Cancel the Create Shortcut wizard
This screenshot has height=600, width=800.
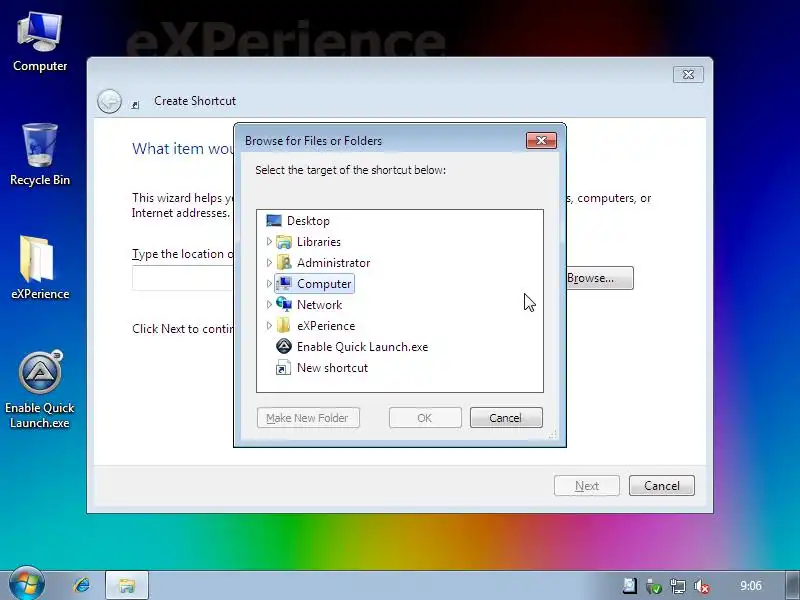pos(662,486)
